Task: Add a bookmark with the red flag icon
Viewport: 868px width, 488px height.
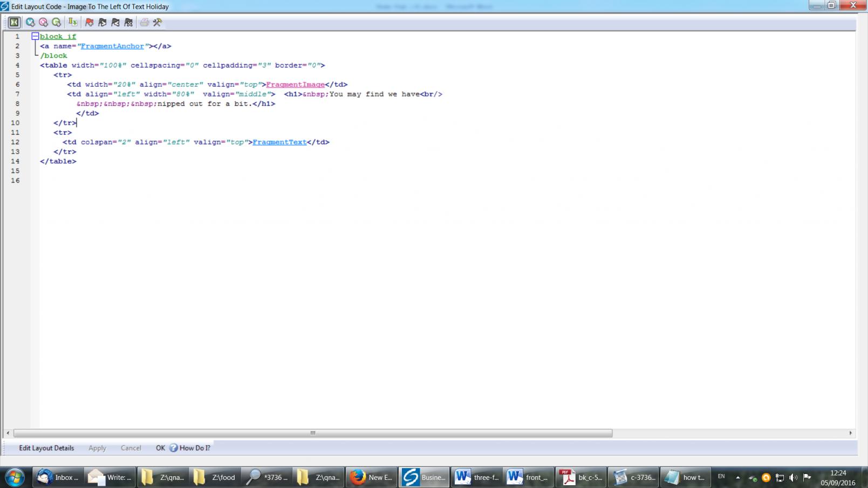Action: pos(90,22)
